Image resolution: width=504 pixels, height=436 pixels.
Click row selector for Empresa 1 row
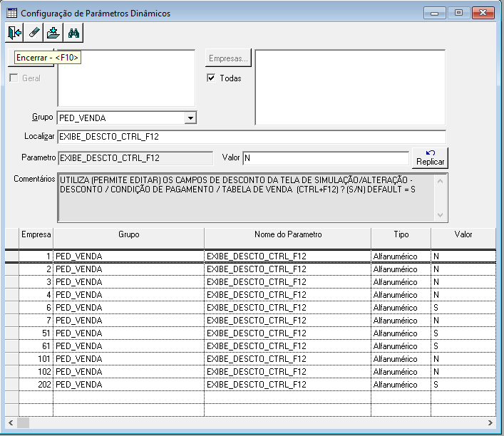(12, 256)
